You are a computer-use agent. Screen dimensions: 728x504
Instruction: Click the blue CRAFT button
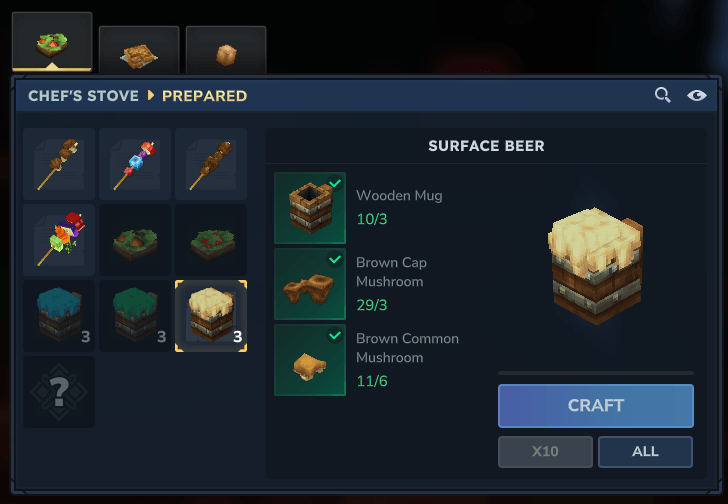point(596,406)
